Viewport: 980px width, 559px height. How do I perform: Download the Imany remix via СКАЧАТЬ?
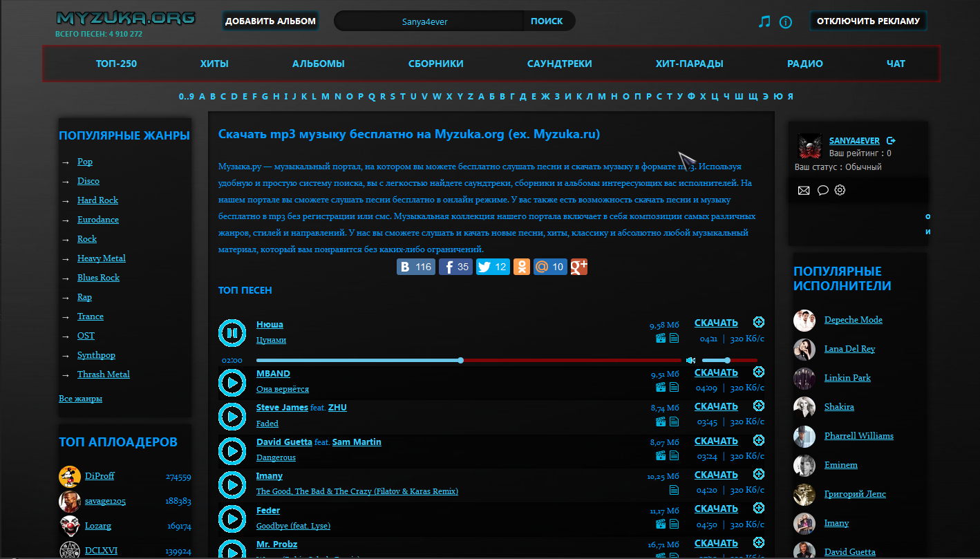pos(715,475)
